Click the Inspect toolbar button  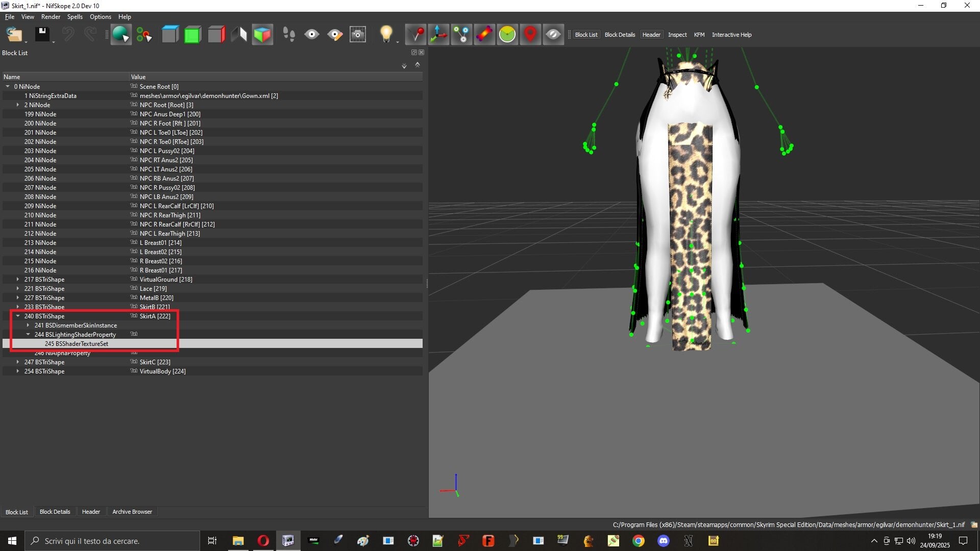click(677, 35)
